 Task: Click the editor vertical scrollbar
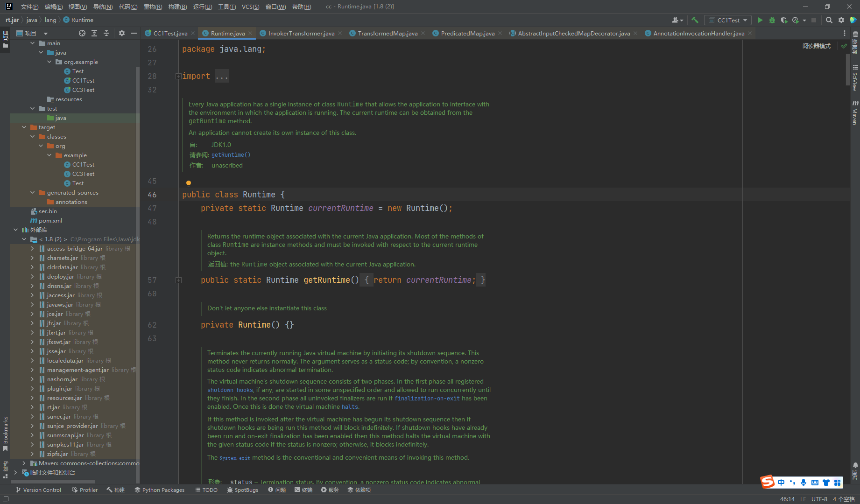click(848, 70)
